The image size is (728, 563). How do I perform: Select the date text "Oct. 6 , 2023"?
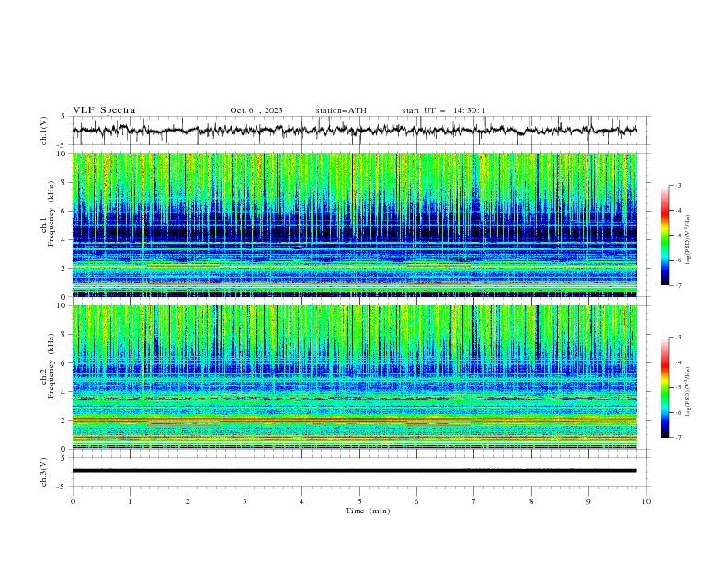point(256,110)
